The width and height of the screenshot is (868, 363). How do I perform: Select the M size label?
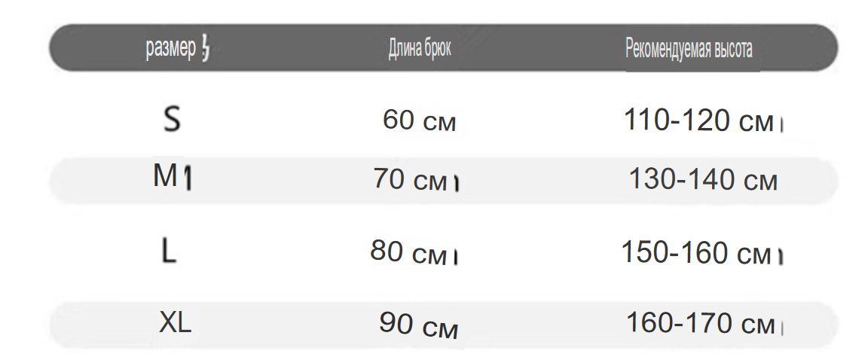tap(165, 176)
